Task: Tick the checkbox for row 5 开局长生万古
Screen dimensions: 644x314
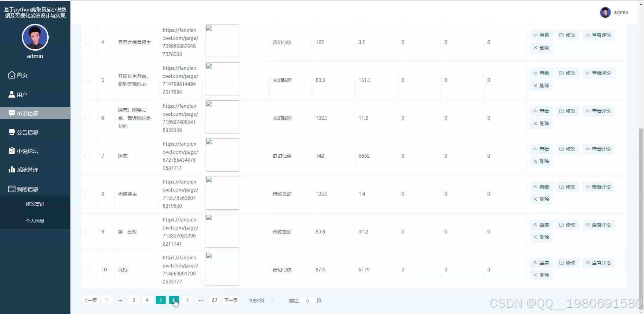Action: (x=87, y=80)
